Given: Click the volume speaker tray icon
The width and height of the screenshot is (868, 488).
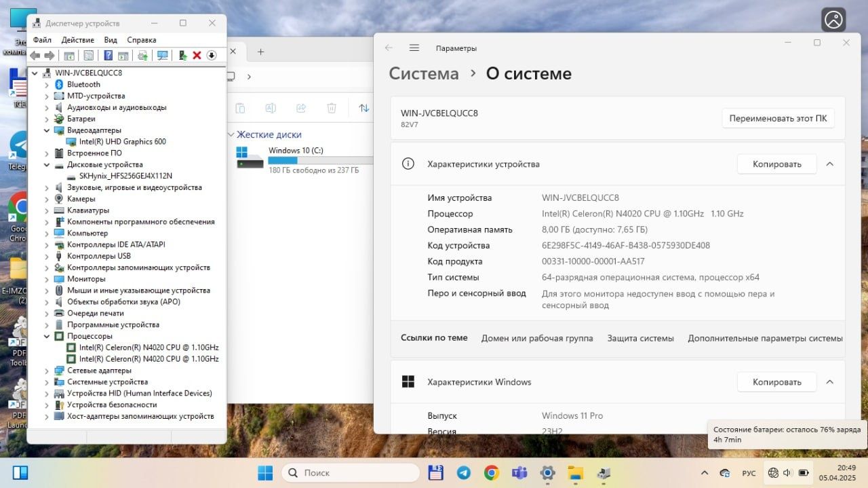Looking at the screenshot, I should click(788, 472).
